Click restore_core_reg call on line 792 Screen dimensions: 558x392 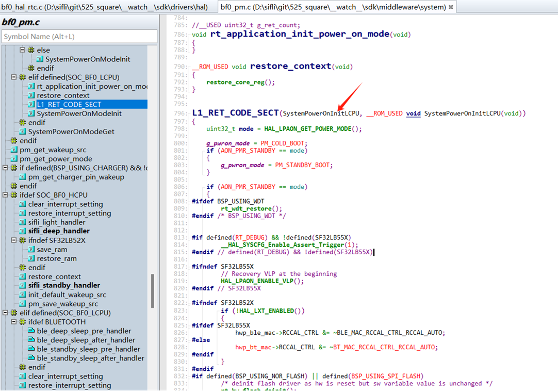[x=235, y=82]
